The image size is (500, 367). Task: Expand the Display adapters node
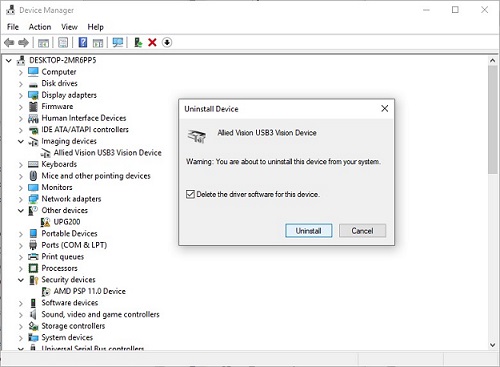[21, 96]
